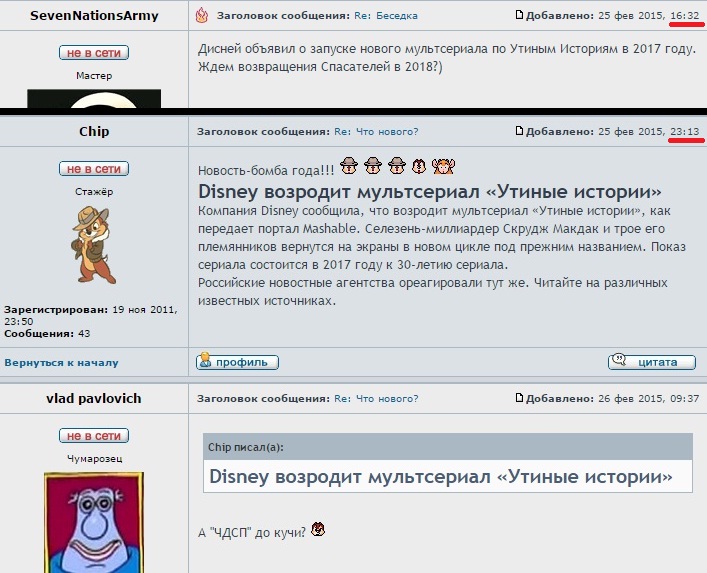Click the timestamp 23:13
Screen dimensions: 707x573
click(x=684, y=132)
